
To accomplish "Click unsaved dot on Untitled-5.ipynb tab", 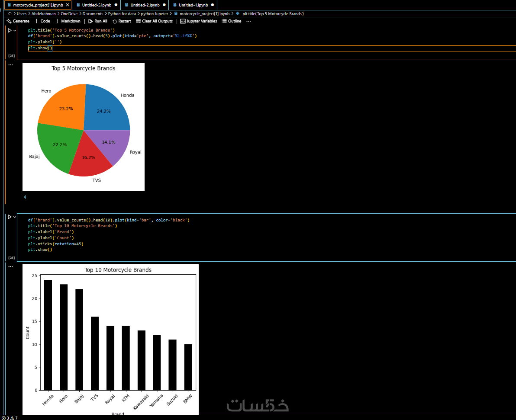I will pos(116,5).
